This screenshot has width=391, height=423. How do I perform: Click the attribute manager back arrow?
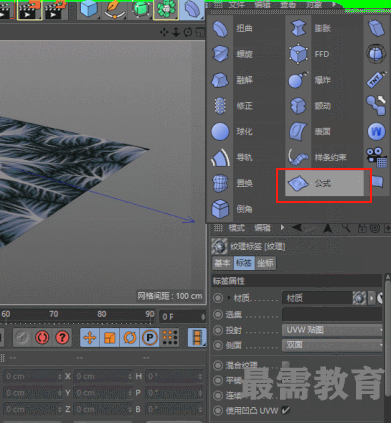297,228
